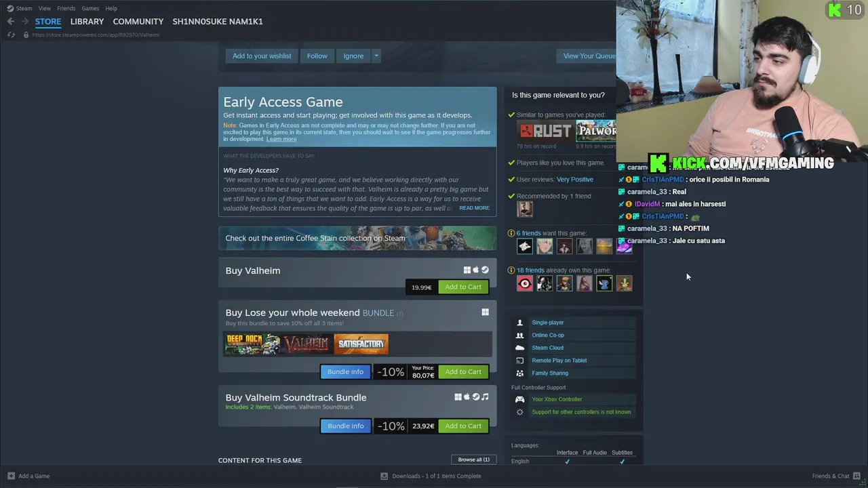Add the 23,92€ Soundtrack Bundle to cart
The height and width of the screenshot is (488, 868).
point(463,426)
